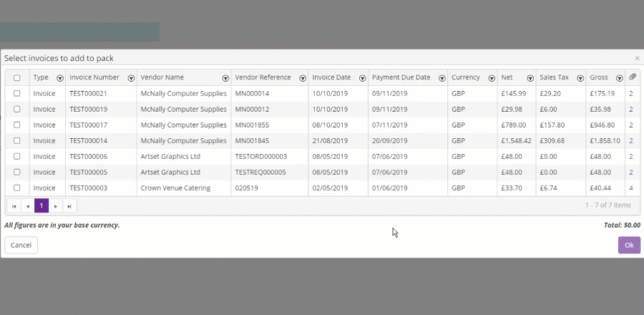This screenshot has height=315, width=644.
Task: Open the Currency column filter icon
Action: tap(492, 78)
